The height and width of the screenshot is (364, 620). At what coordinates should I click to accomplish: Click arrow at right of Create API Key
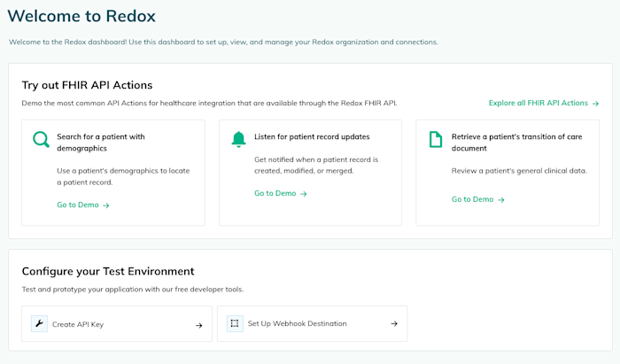tap(199, 325)
